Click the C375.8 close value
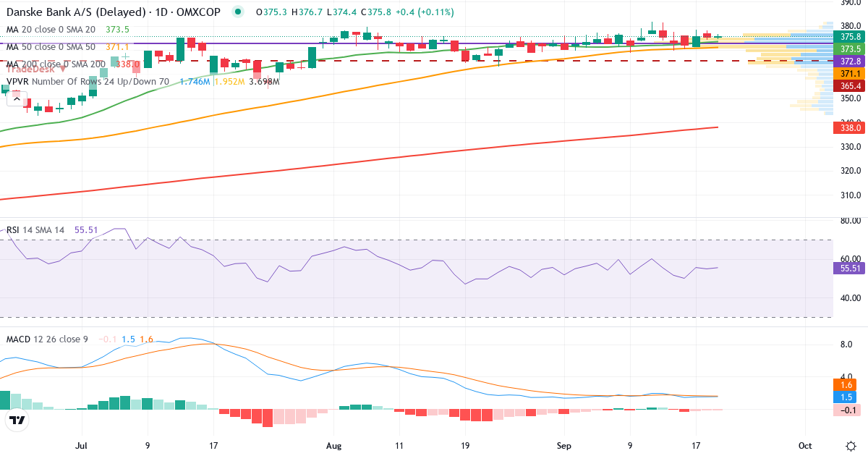 (377, 12)
